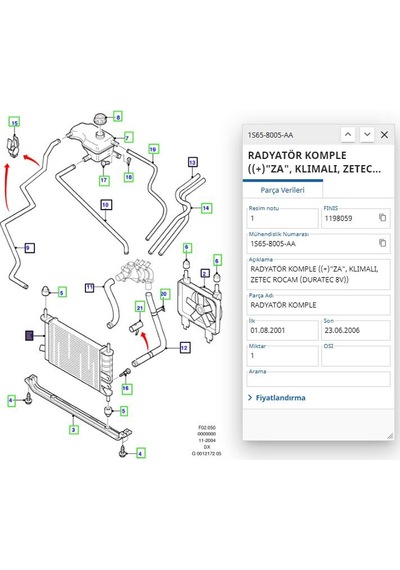
Task: Select diagram callout 9 hose
Action: pyautogui.click(x=29, y=248)
